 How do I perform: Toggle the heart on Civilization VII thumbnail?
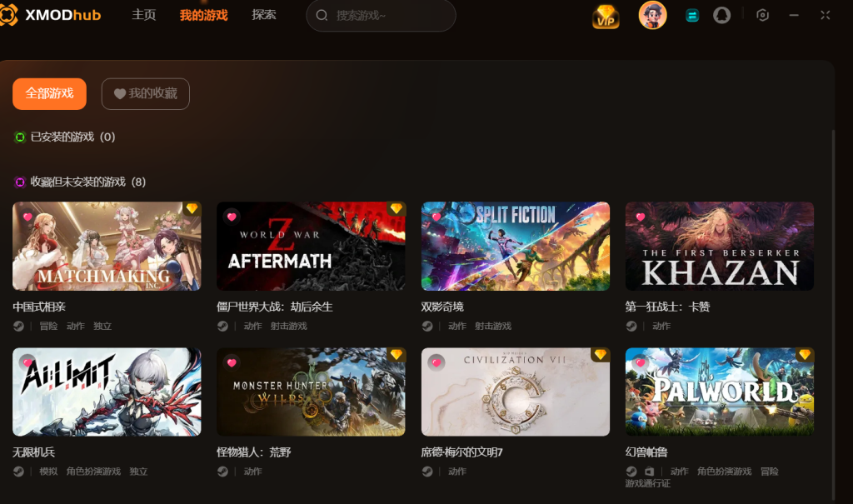436,362
